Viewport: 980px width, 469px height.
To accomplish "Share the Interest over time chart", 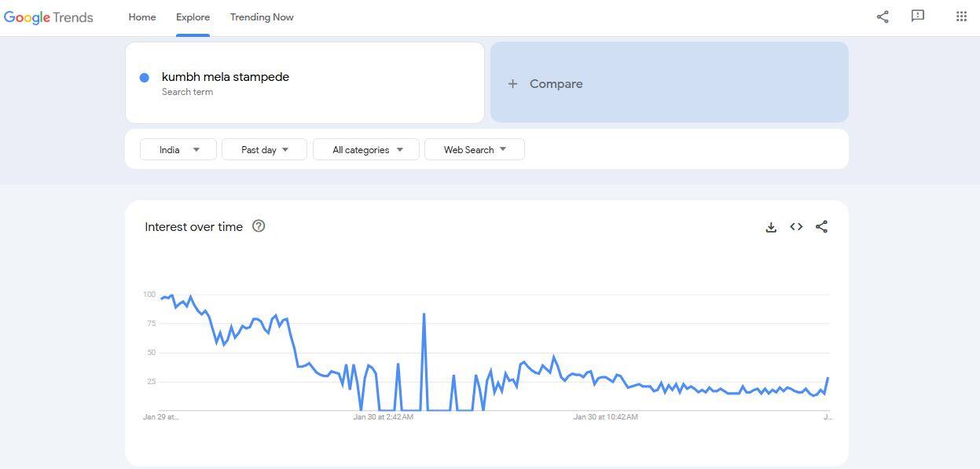I will click(821, 227).
